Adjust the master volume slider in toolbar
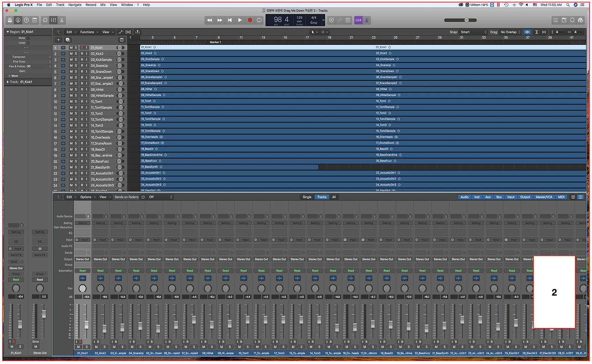The width and height of the screenshot is (592, 364). tap(467, 20)
